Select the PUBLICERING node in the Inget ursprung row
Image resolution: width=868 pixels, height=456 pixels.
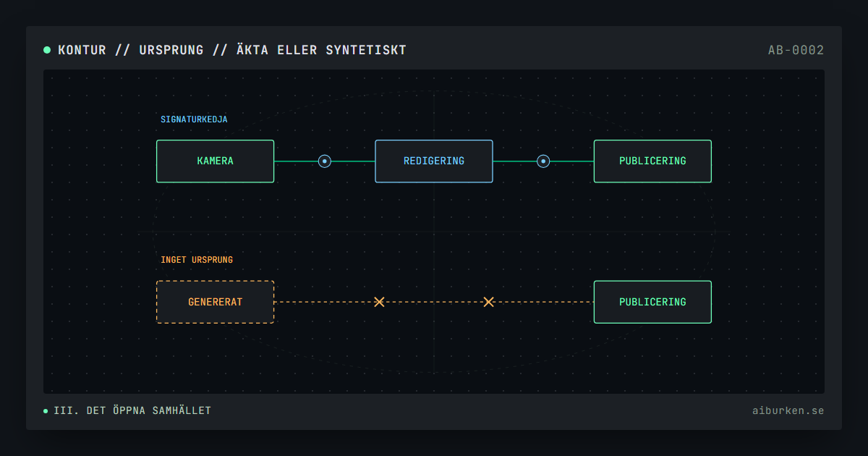(652, 302)
